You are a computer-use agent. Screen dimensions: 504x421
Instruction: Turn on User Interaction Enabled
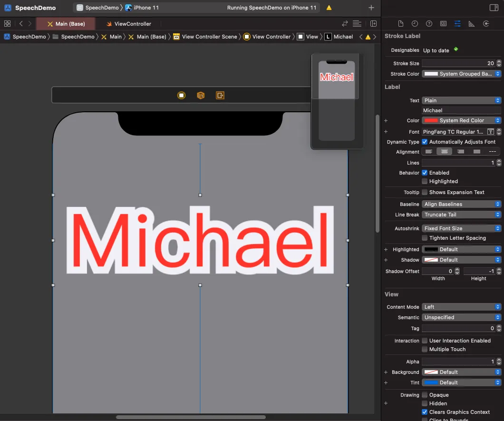click(x=425, y=341)
